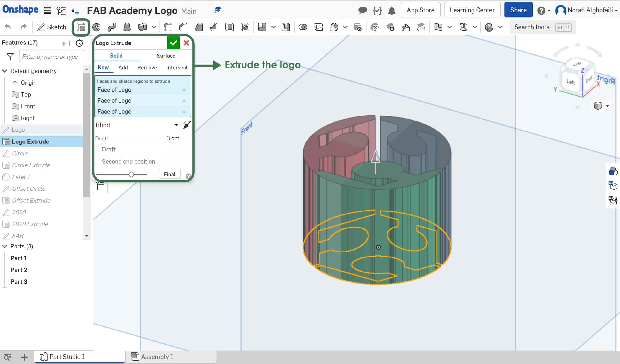Select the Rib tool
This screenshot has width=620, height=364.
pyautogui.click(x=214, y=27)
